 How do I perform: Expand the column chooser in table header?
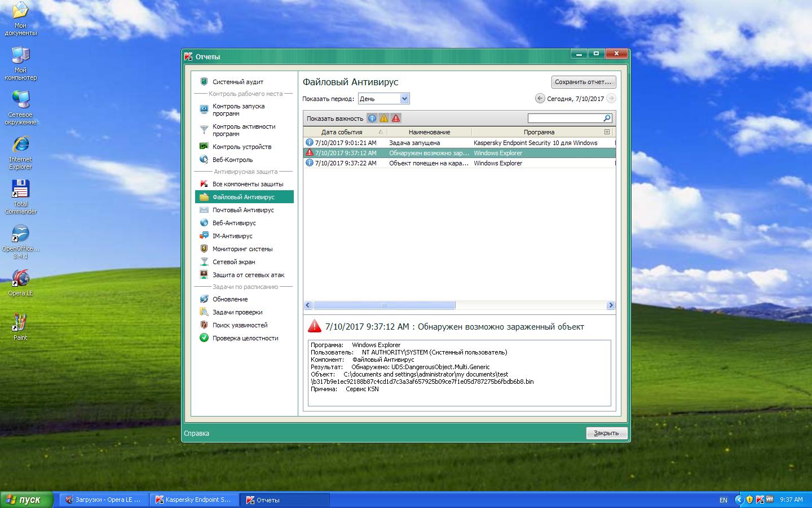click(x=607, y=132)
